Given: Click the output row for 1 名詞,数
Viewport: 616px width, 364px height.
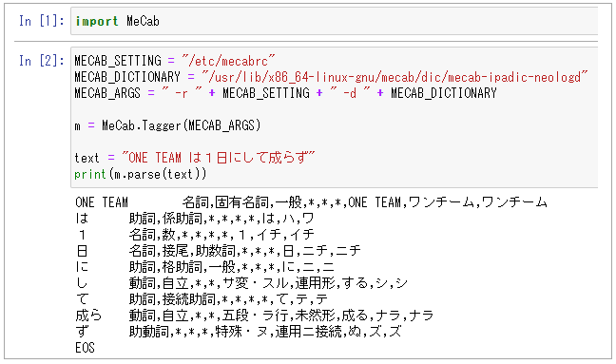Looking at the screenshot, I should 195,235.
